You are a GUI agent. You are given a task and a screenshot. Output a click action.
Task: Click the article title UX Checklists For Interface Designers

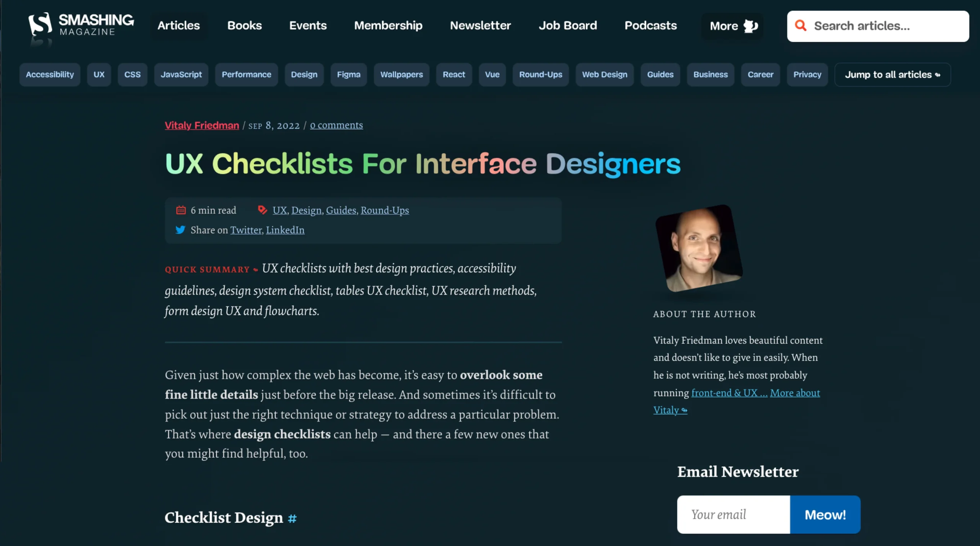(x=423, y=164)
